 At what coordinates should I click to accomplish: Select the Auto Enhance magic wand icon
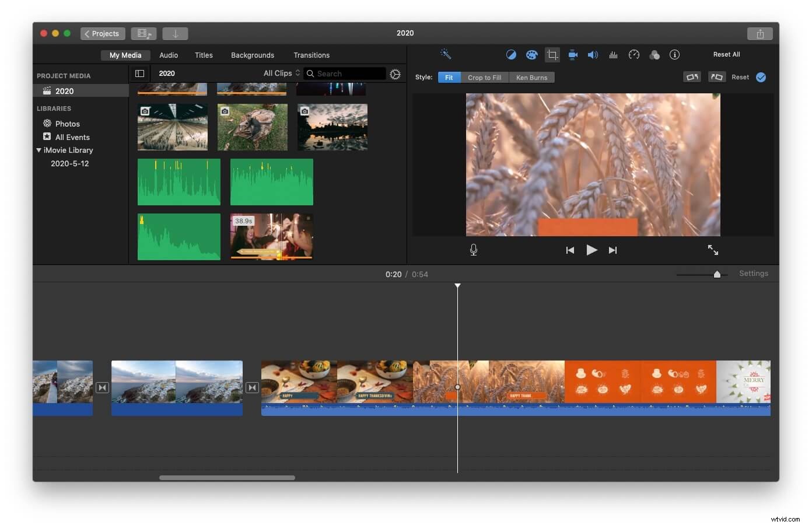[445, 54]
